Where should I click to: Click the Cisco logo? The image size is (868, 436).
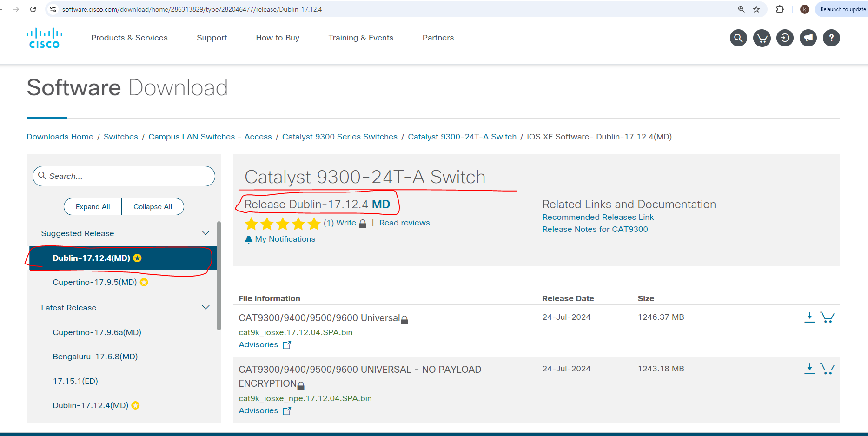point(44,38)
